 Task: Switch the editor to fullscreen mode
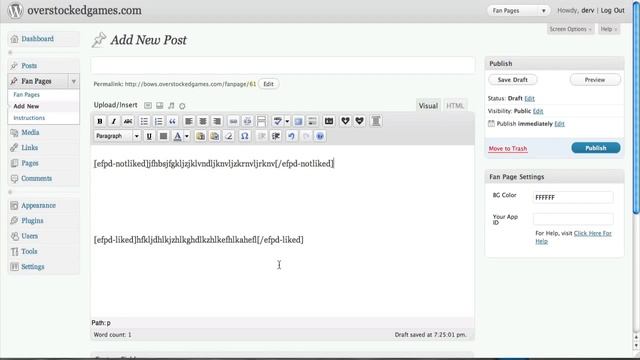click(298, 121)
